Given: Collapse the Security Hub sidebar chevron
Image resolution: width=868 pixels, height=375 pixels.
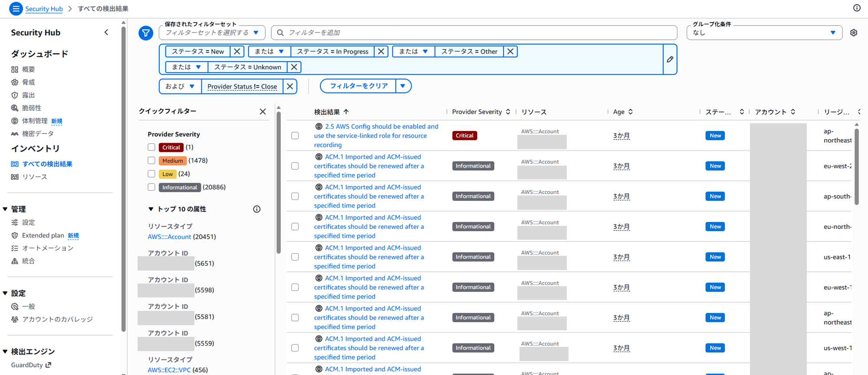Looking at the screenshot, I should tap(106, 33).
